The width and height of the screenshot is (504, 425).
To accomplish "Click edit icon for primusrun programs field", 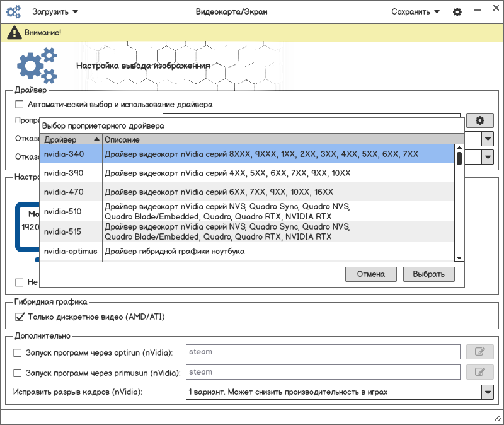I will [x=479, y=372].
